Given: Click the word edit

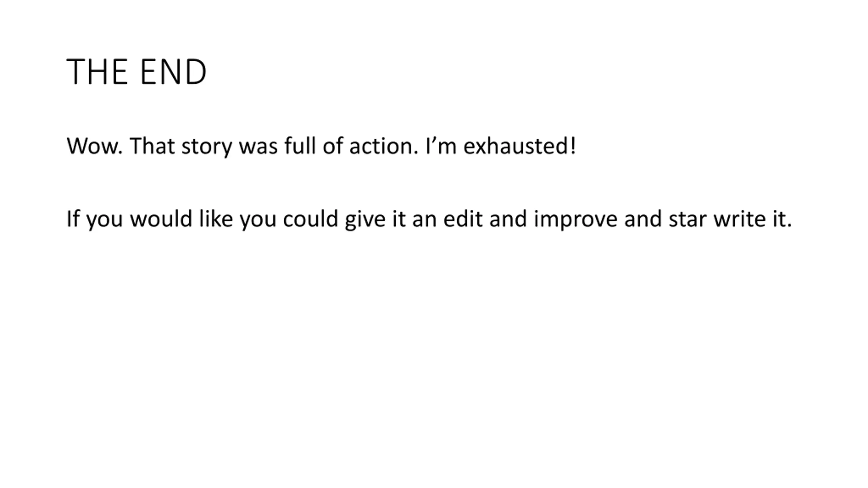Looking at the screenshot, I should click(x=463, y=218).
